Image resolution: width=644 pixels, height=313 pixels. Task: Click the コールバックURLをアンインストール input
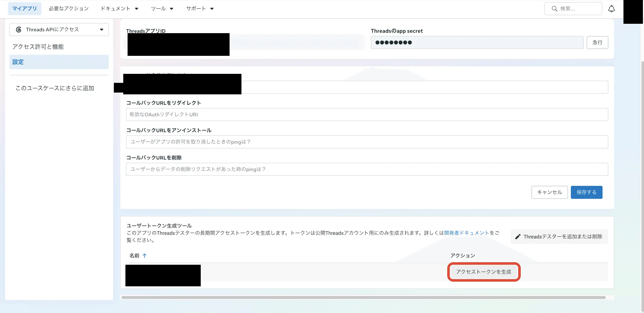tap(367, 142)
